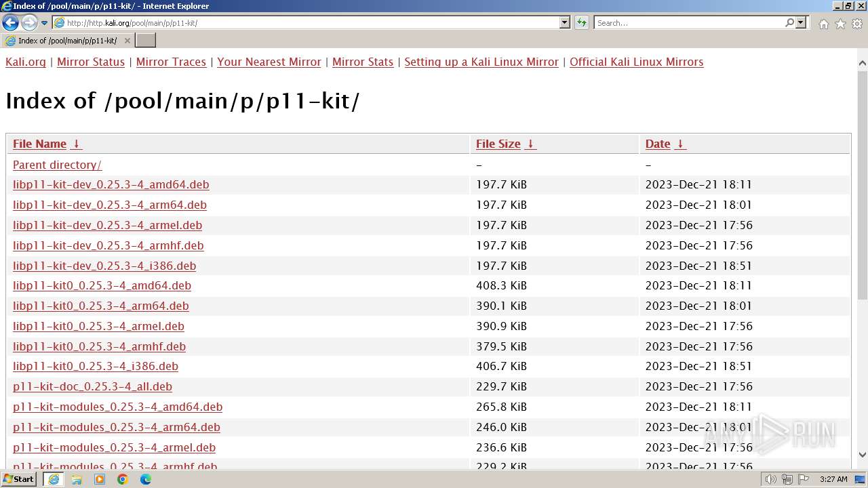Download p11-kit-doc_0.25.3-4_all.deb
Screen dimensions: 868x488
pyautogui.click(x=92, y=386)
